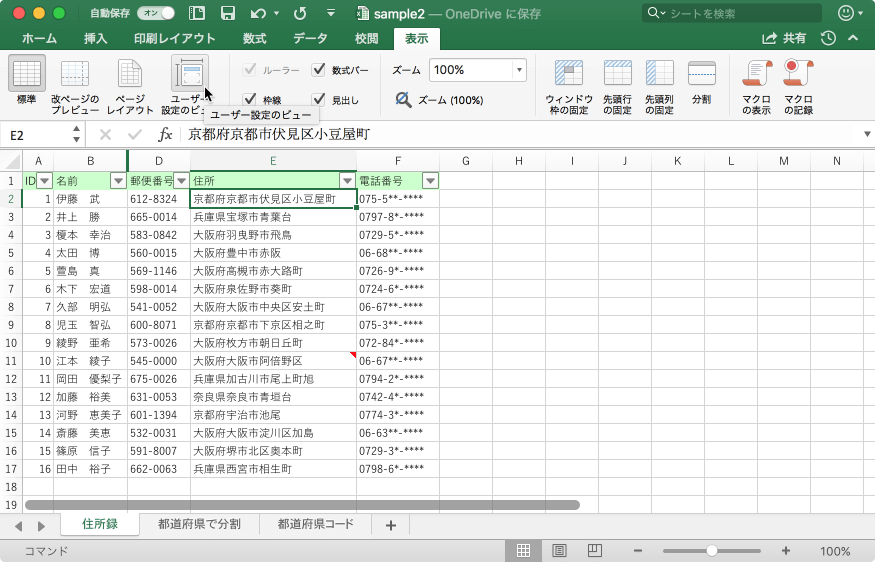Open the Home (ホーム) tab
This screenshot has width=875, height=562.
(x=39, y=39)
